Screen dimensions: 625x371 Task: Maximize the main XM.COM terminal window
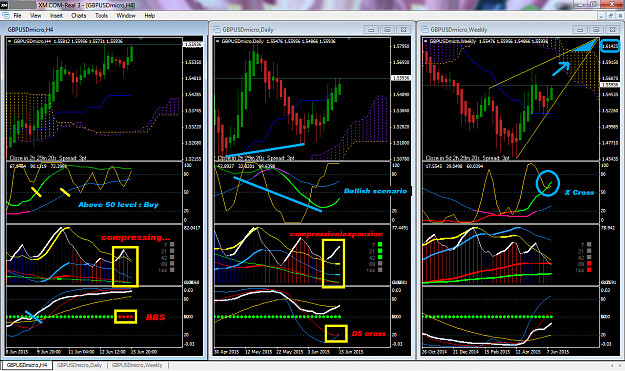pyautogui.click(x=594, y=4)
